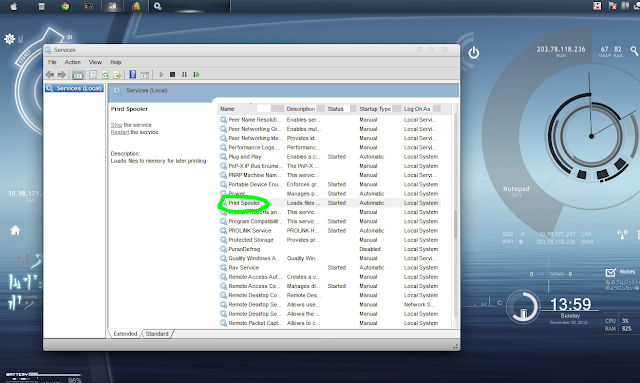Viewport: 640px width, 383px height.
Task: Select the Quality Windows Audio service row
Action: [329, 258]
